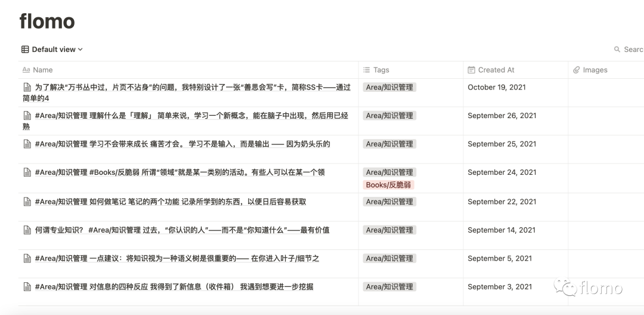This screenshot has height=315, width=644.
Task: Click the date September 3, 2021
Action: point(500,287)
